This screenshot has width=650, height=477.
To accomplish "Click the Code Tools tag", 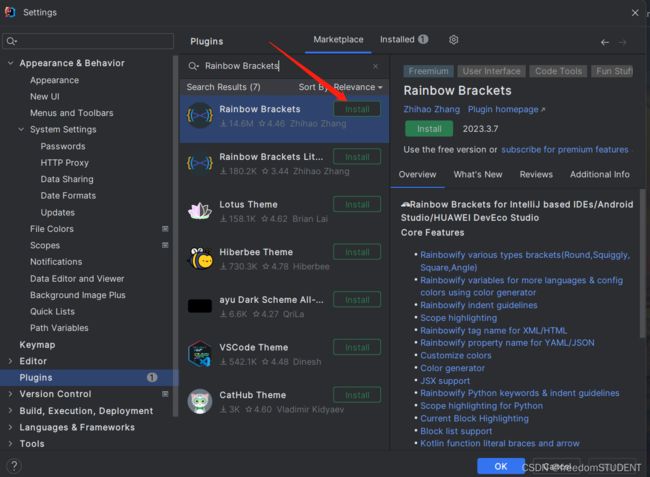I will [558, 71].
